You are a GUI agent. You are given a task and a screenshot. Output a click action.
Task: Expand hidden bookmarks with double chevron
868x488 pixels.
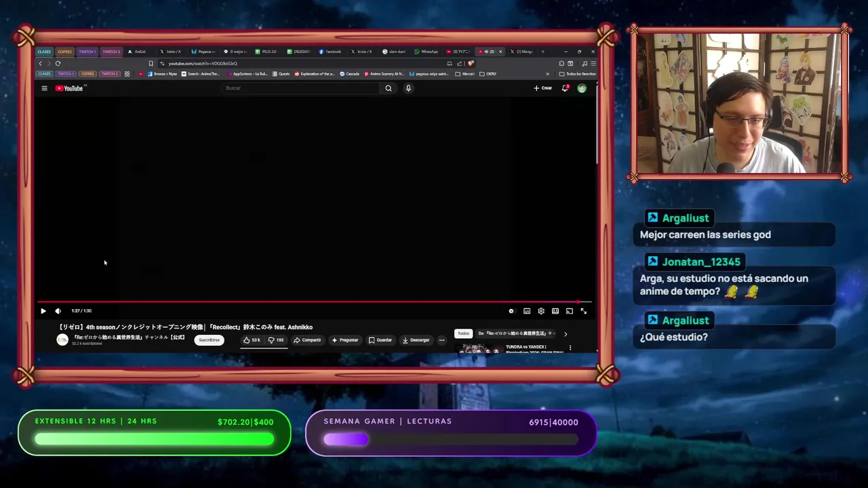[x=547, y=74]
